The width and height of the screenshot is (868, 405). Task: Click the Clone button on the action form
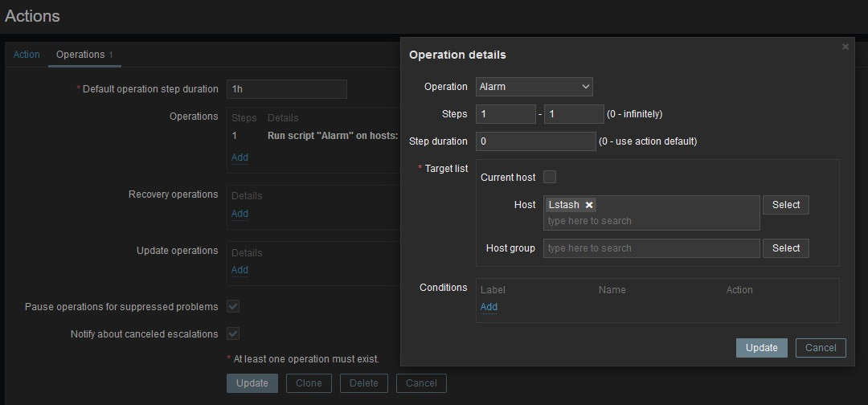coord(309,383)
